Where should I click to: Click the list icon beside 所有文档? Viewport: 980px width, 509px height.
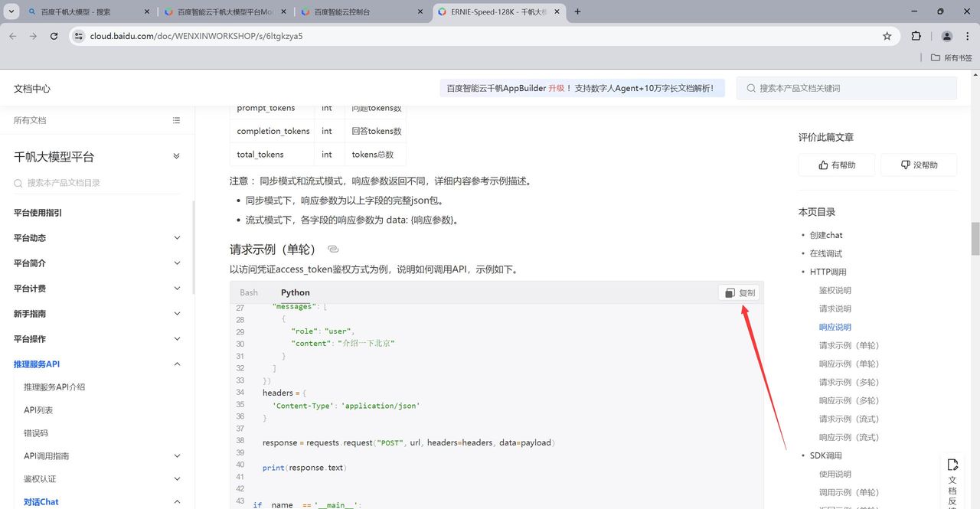coord(177,120)
